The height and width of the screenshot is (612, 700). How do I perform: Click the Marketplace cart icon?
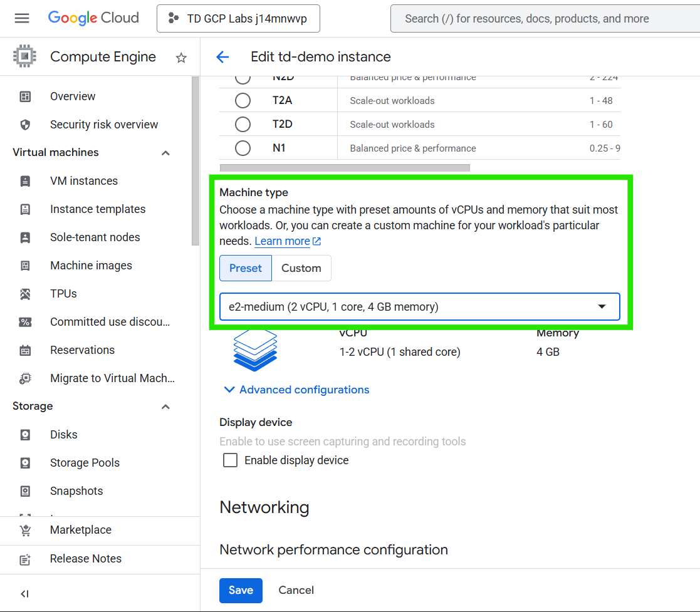coord(25,530)
